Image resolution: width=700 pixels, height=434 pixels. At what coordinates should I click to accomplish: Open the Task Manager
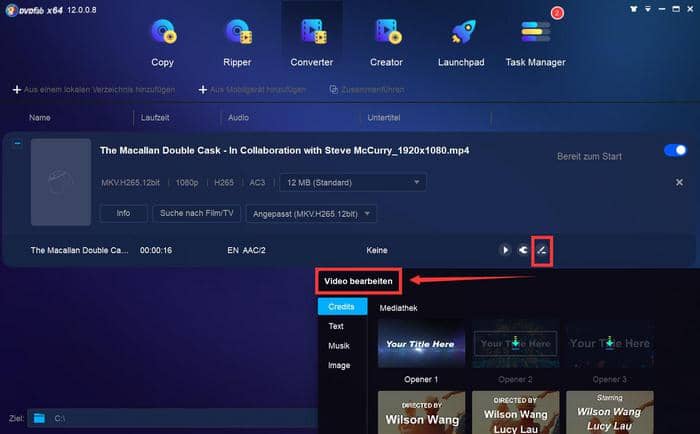(x=535, y=43)
